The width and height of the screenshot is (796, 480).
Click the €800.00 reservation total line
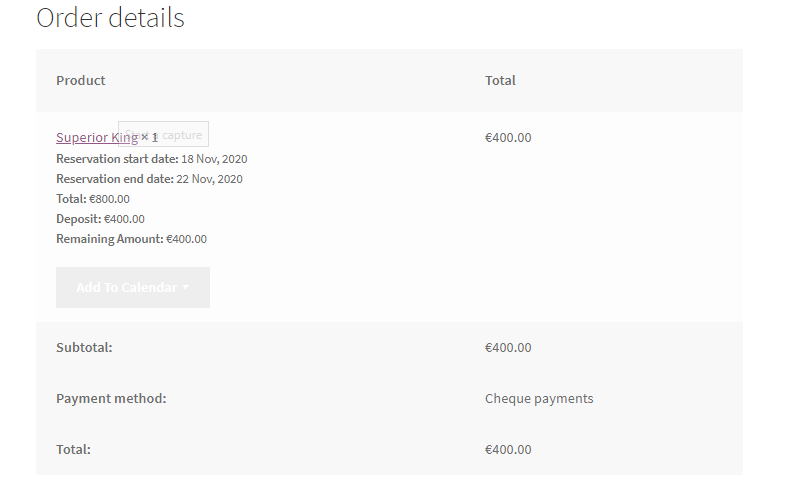click(93, 199)
